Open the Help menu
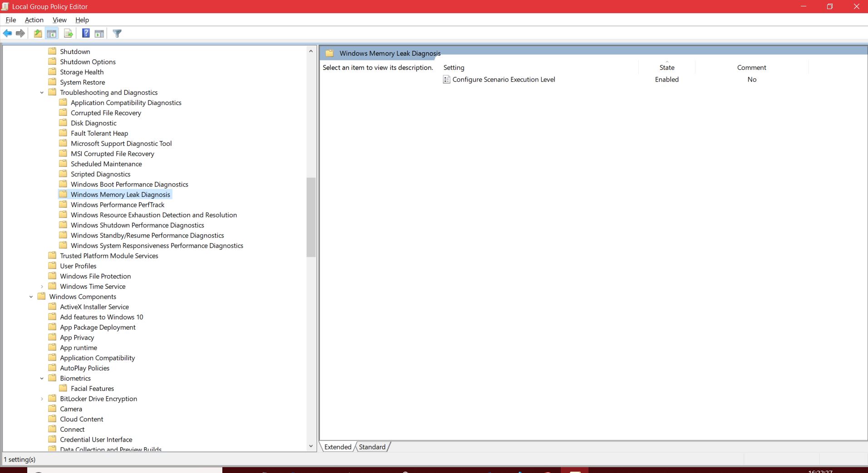868x473 pixels. [x=82, y=20]
